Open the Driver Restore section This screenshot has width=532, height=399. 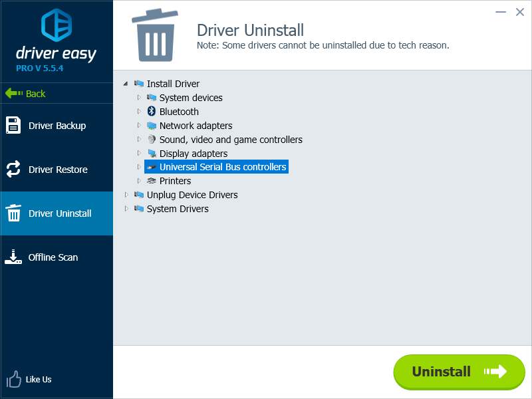click(57, 169)
